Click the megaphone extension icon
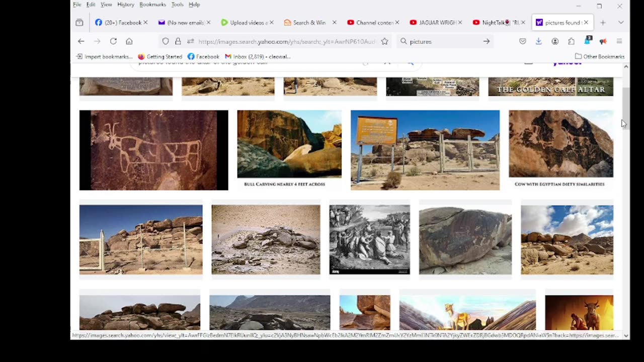Image resolution: width=644 pixels, height=362 pixels. [x=603, y=41]
